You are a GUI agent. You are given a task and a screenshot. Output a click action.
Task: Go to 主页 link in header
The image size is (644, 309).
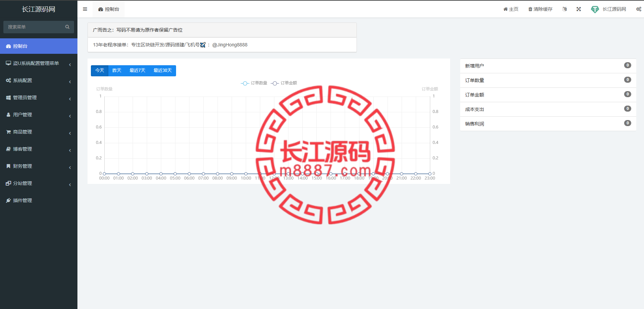click(511, 9)
